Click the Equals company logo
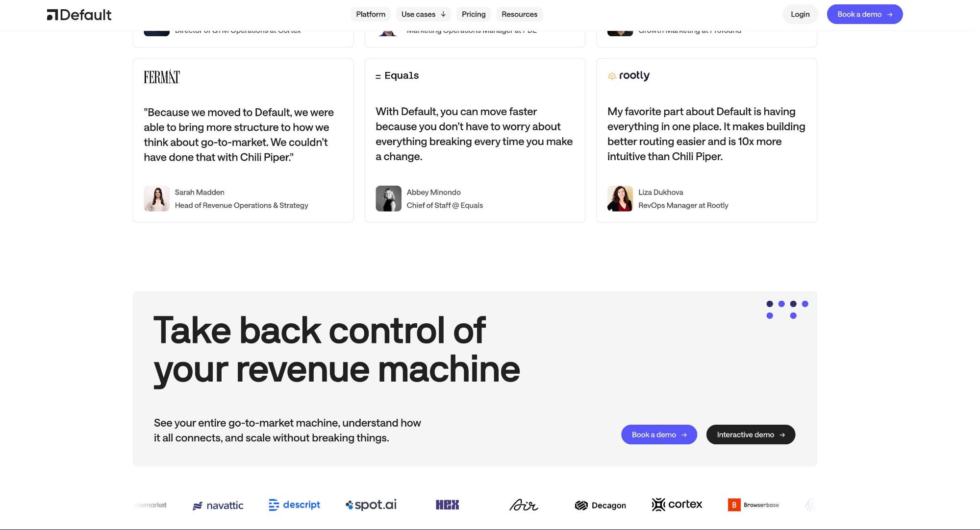The image size is (980, 530). [x=397, y=75]
